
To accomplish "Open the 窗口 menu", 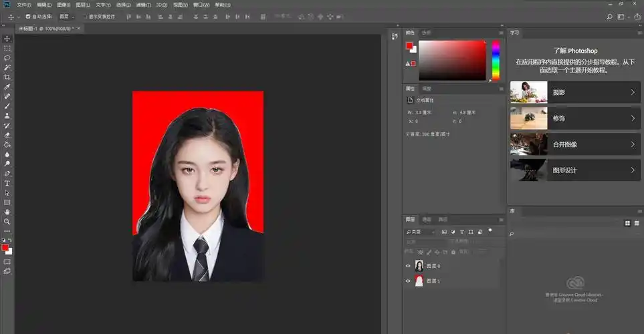I will 201,5.
